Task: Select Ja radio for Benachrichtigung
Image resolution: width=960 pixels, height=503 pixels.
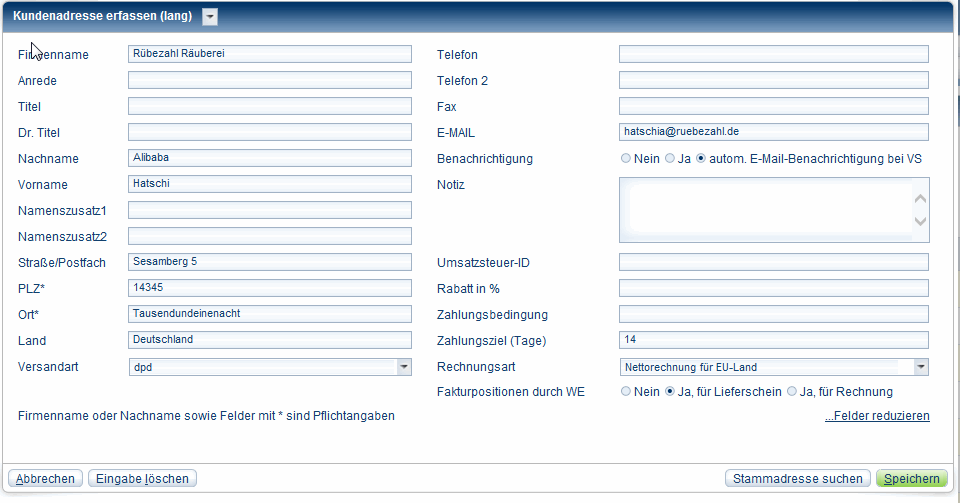Action: pos(670,159)
